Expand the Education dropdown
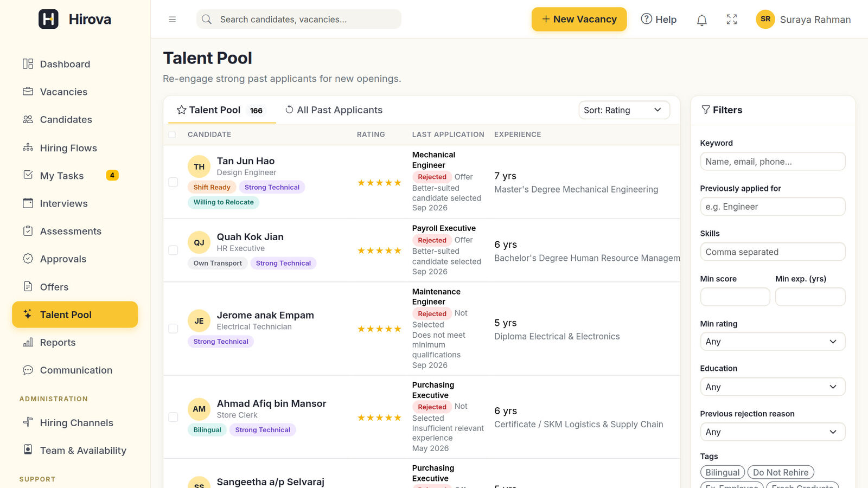The image size is (868, 488). [x=773, y=387]
